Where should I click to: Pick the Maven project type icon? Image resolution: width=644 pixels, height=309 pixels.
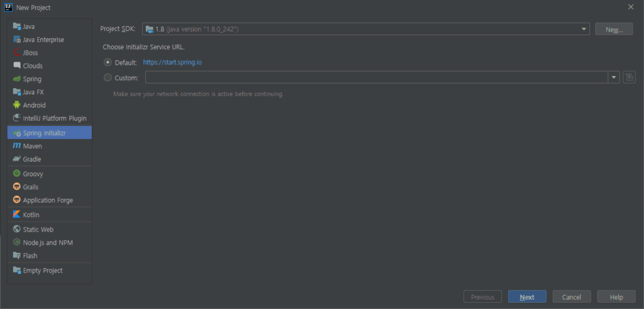17,146
